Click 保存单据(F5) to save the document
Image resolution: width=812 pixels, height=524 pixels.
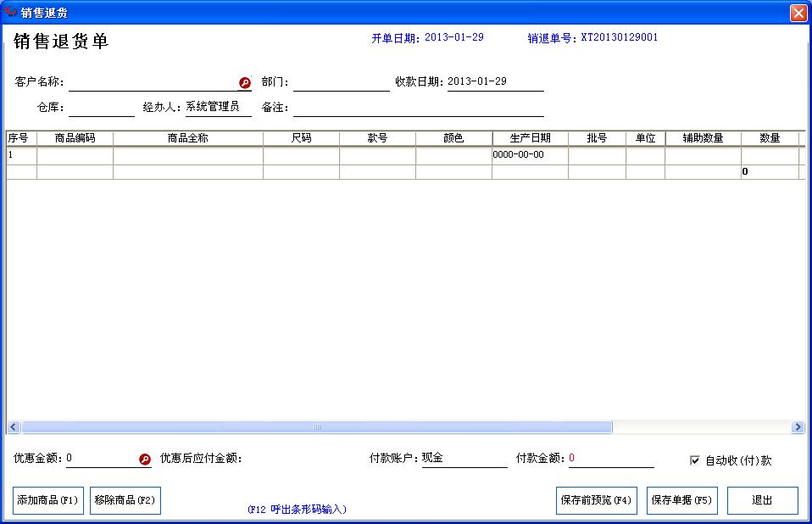[x=681, y=500]
